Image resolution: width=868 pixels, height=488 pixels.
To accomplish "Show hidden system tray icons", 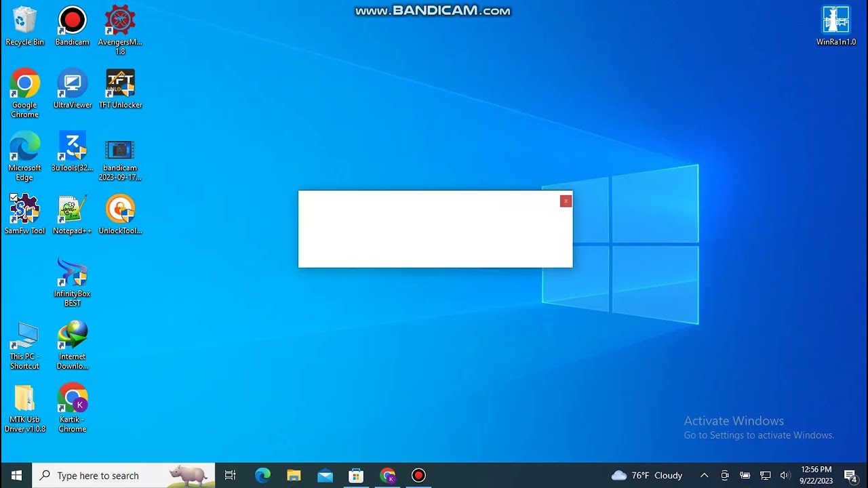I will pyautogui.click(x=704, y=475).
